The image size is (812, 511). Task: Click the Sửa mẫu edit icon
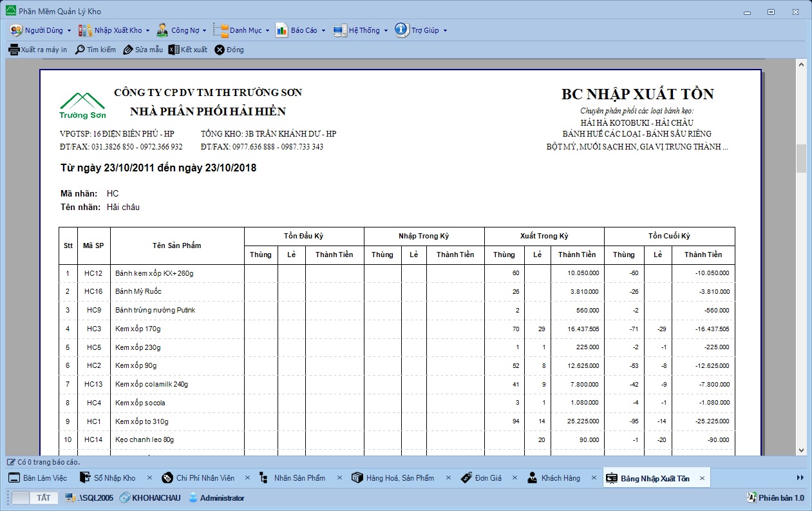coord(128,50)
